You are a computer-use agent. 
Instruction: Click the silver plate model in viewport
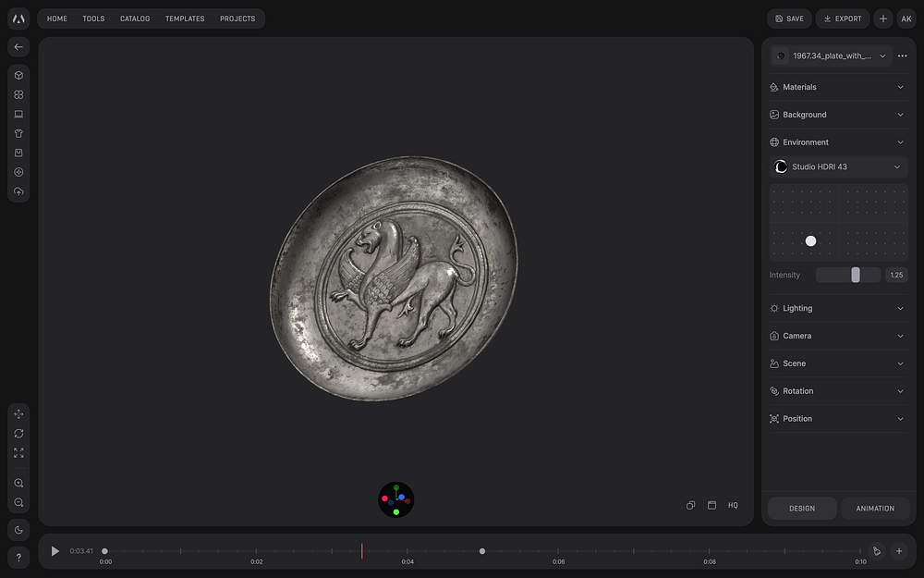[394, 278]
